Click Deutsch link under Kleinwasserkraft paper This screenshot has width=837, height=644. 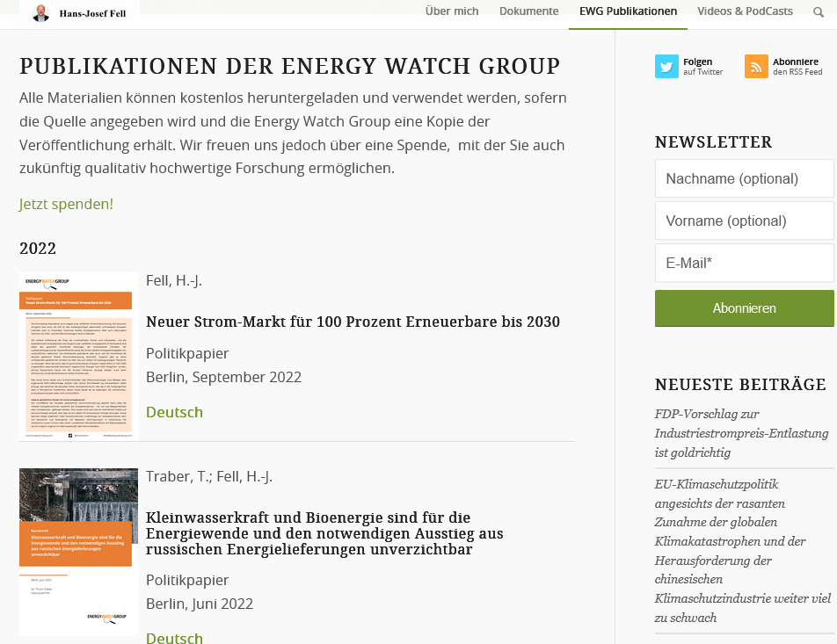(174, 637)
